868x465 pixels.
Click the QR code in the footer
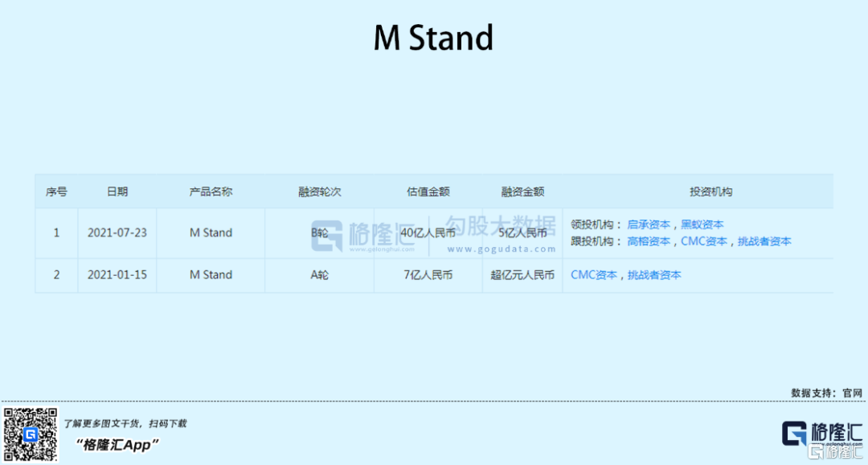(31, 434)
